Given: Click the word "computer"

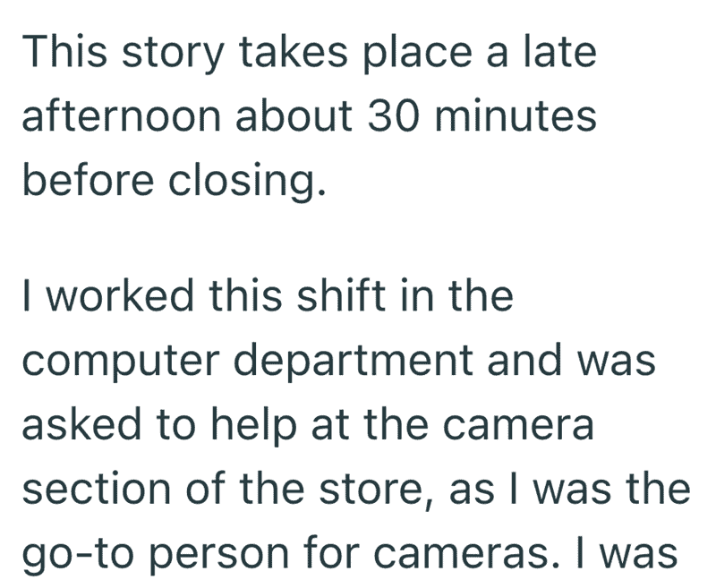Looking at the screenshot, I should (121, 362).
